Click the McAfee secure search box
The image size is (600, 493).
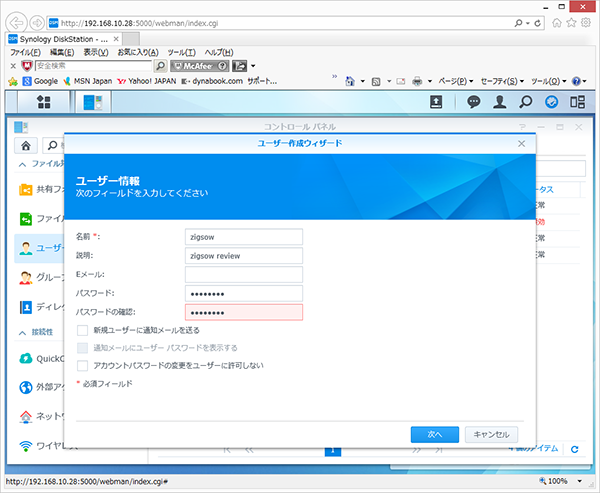[93, 66]
